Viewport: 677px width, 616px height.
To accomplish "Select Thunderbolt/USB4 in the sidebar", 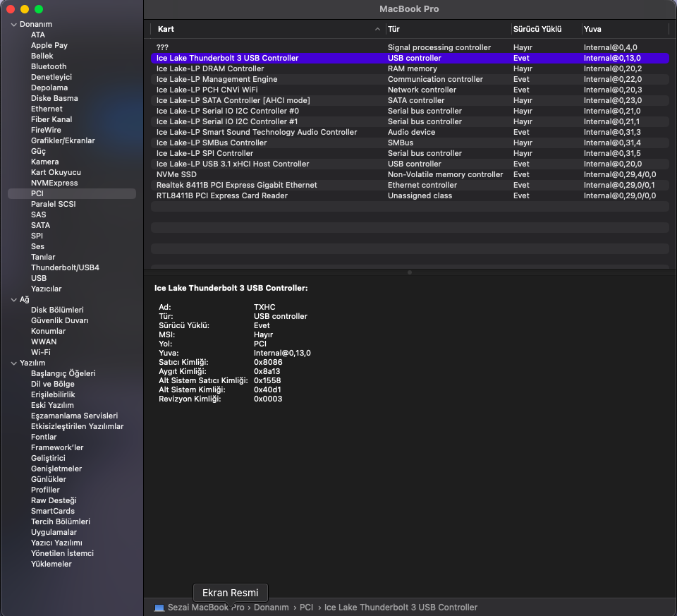I will click(x=65, y=268).
